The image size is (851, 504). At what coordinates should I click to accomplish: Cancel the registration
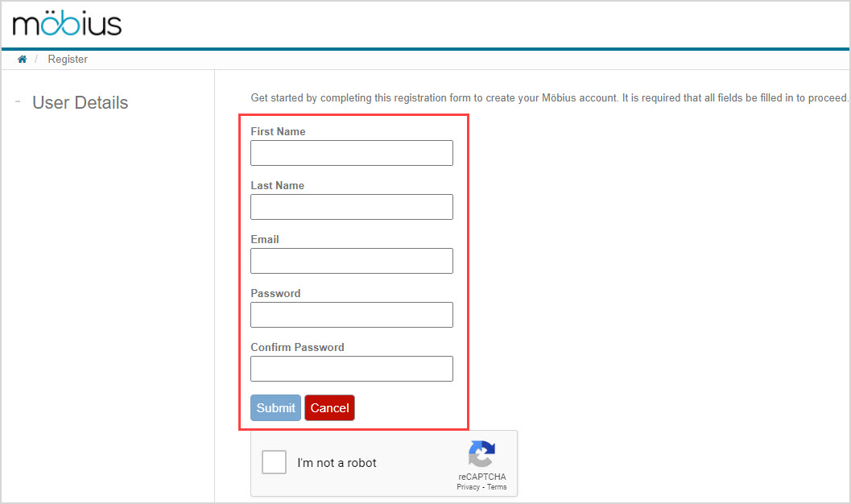(x=329, y=407)
